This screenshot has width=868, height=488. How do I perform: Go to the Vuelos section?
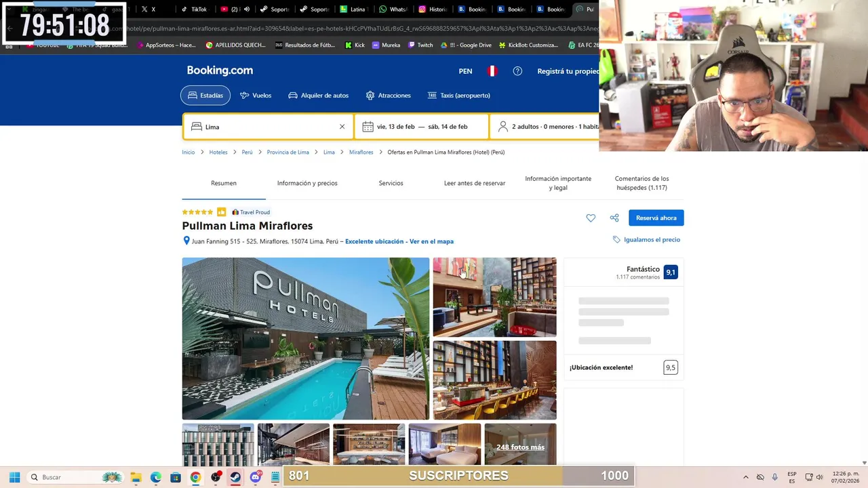256,96
